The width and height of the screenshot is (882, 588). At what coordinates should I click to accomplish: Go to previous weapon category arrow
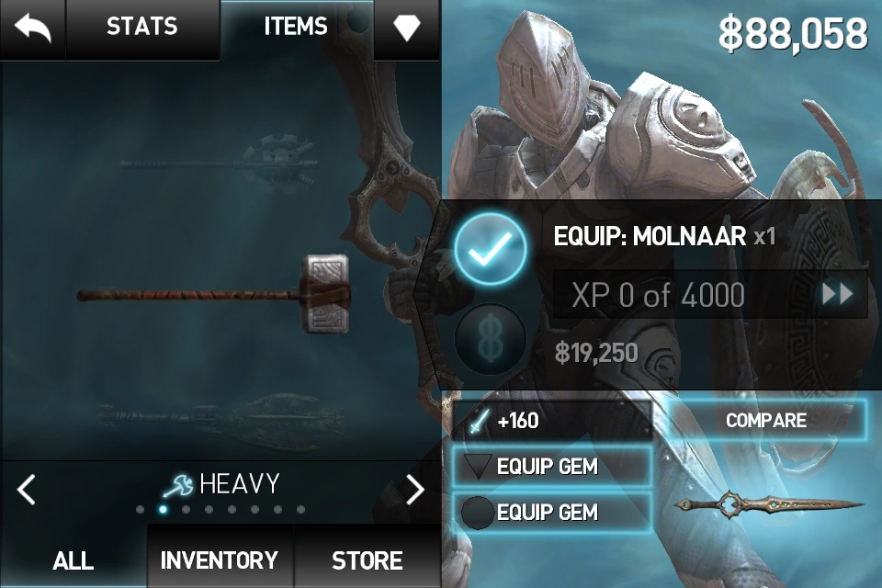point(27,489)
